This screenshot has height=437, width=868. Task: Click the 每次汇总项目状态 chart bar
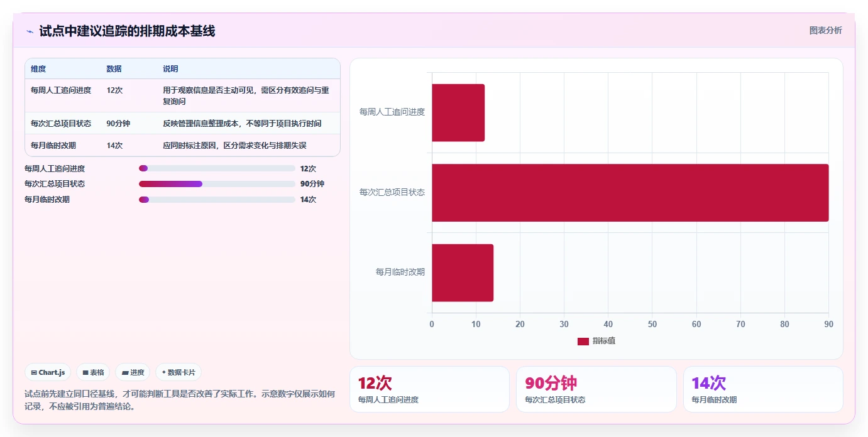(630, 193)
